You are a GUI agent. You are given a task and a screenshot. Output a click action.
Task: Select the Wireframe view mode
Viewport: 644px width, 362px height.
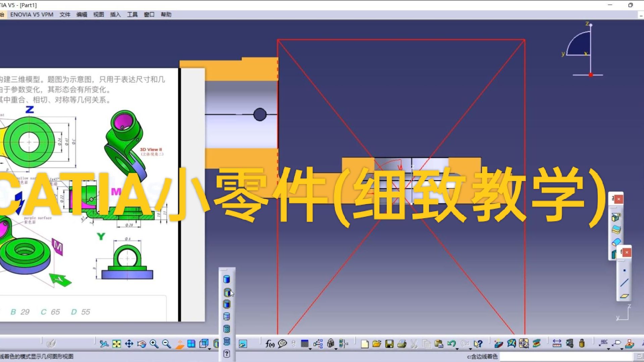[x=227, y=341]
